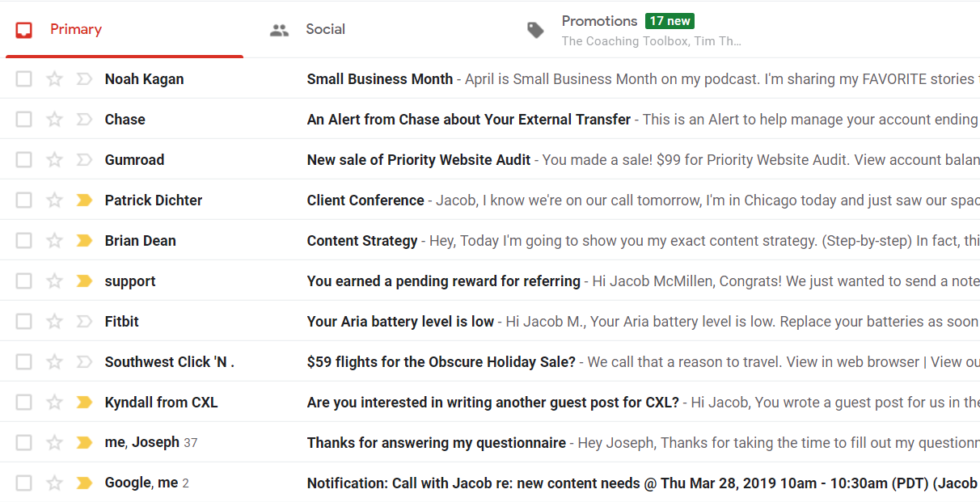Screen dimensions: 980x502
Task: Mark the Gumroad email as important
Action: click(84, 160)
